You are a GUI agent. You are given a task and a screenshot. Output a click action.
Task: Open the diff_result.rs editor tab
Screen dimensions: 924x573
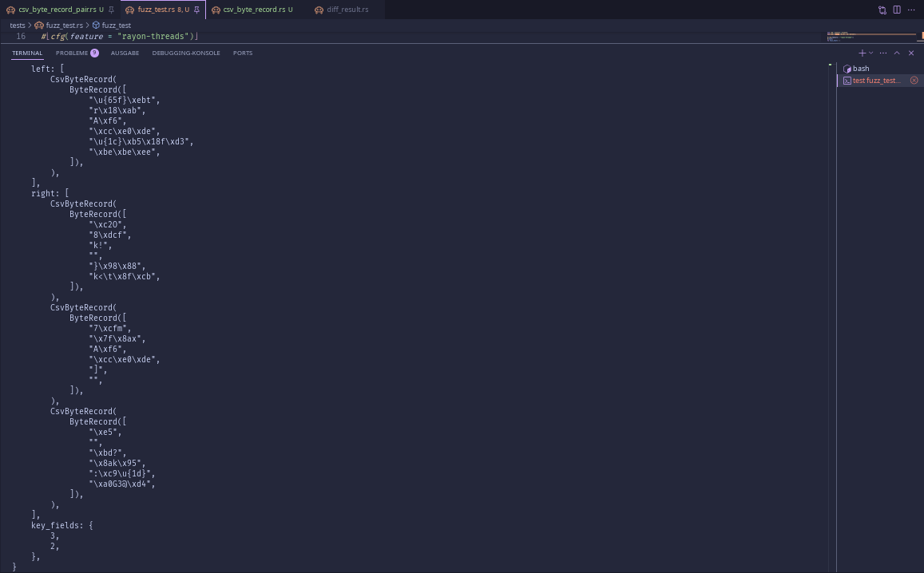pos(347,10)
